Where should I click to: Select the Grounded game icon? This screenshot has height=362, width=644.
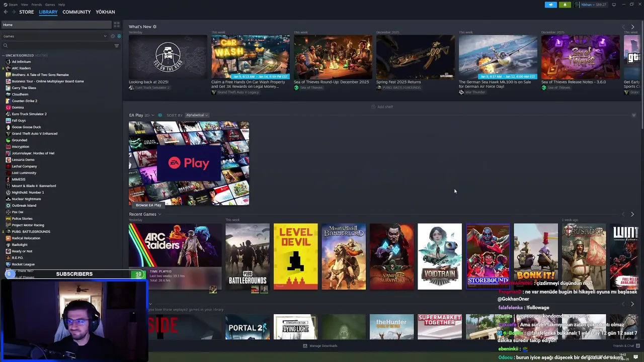point(8,140)
